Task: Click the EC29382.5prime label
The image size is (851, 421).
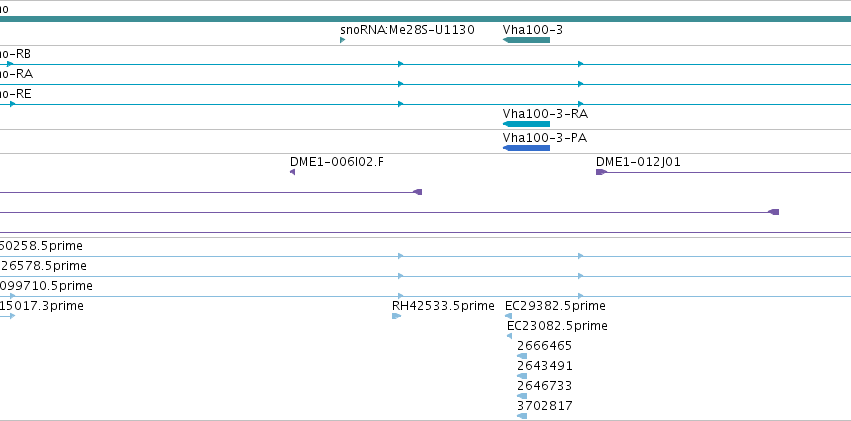Action: pos(555,306)
